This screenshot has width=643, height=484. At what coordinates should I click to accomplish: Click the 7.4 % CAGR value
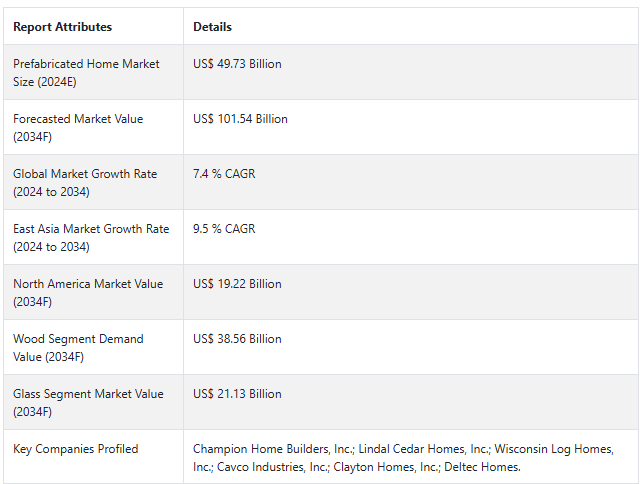tap(224, 174)
